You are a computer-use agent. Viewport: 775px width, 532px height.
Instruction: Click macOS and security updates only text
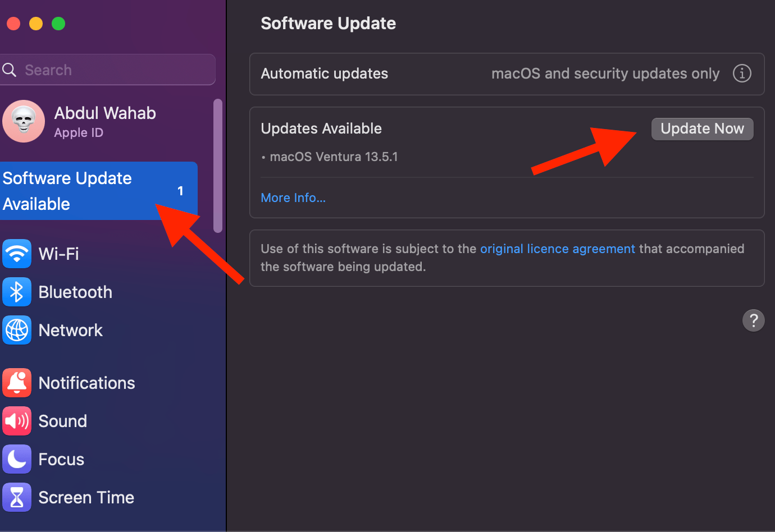605,74
